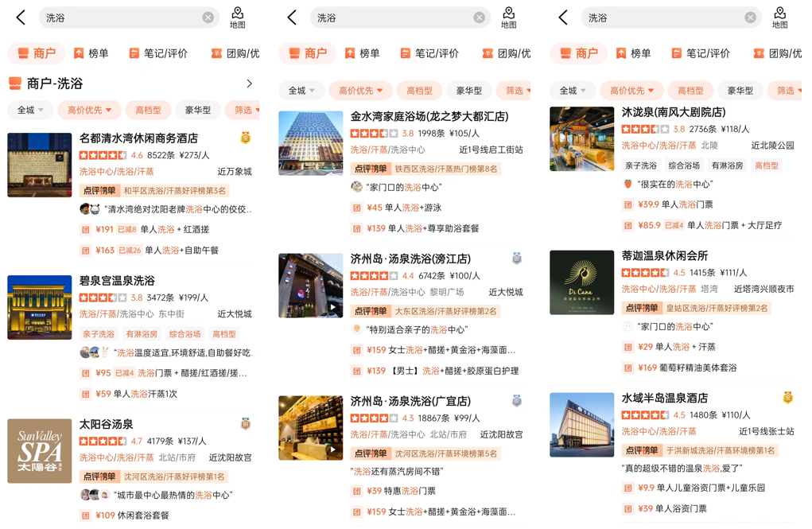Tap the orange 商户-洗浴 section header icon

15,84
